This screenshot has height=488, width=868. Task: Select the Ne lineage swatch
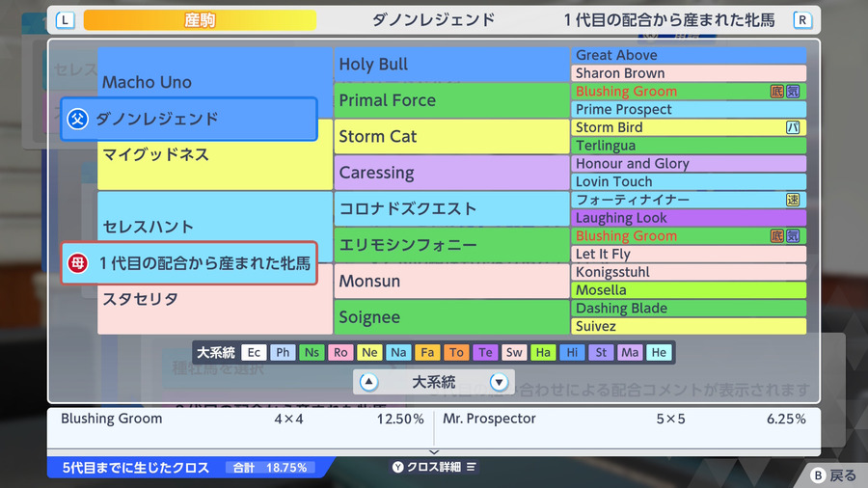(369, 352)
